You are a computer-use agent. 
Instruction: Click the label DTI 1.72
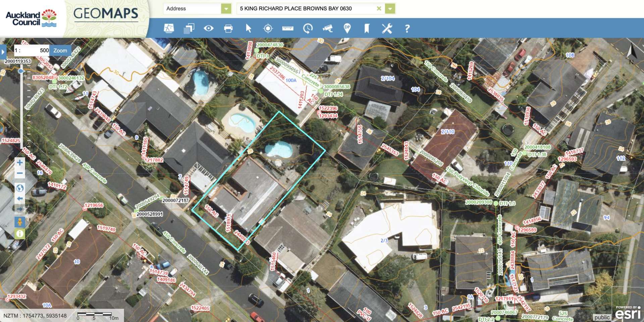58,87
